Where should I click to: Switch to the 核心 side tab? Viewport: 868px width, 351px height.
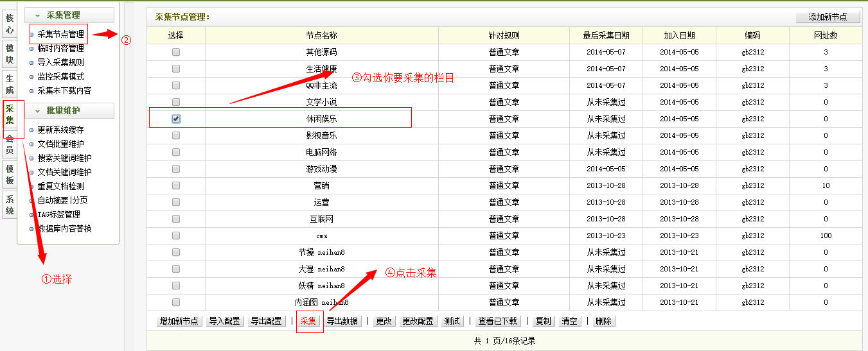click(x=9, y=24)
